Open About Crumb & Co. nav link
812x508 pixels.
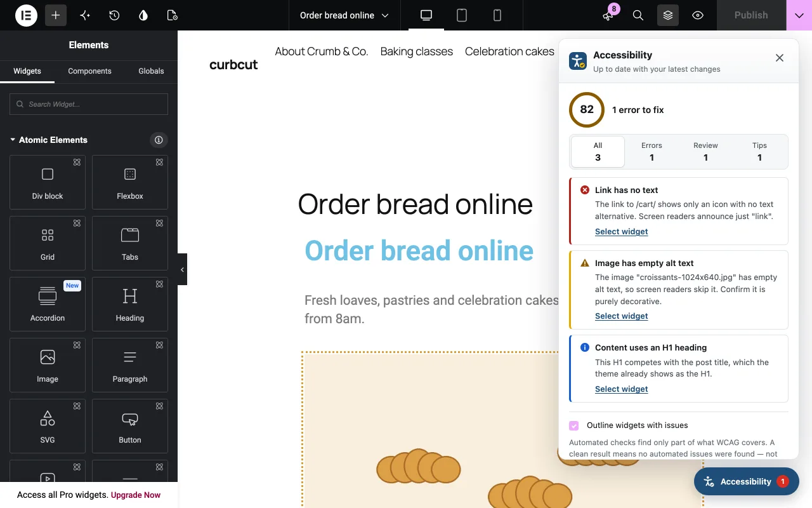tap(322, 51)
